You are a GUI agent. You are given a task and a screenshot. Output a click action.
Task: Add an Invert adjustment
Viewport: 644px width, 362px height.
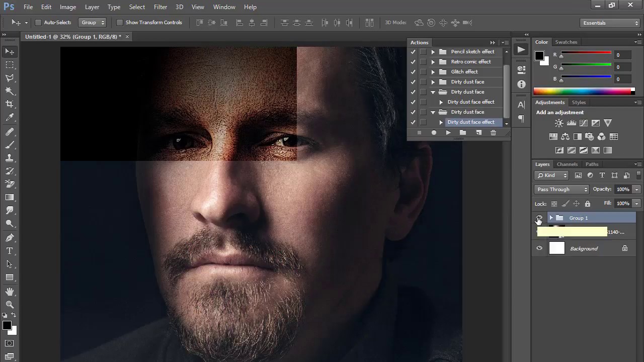[x=559, y=150]
